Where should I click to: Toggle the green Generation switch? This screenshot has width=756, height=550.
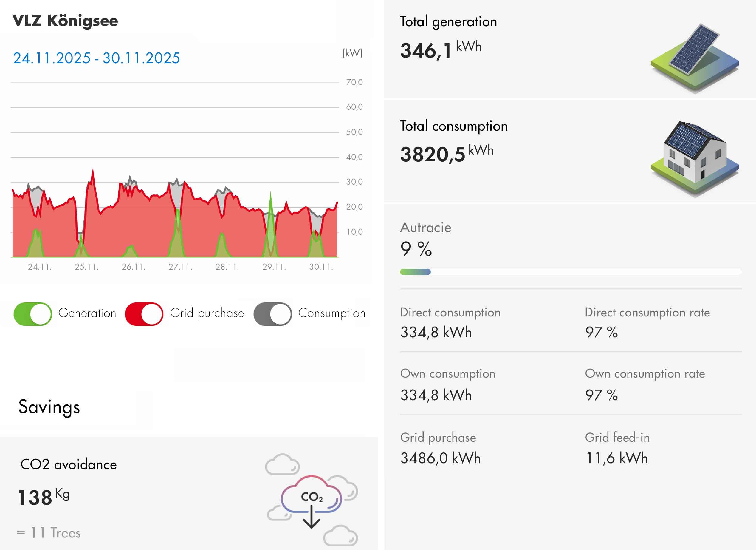(x=33, y=314)
